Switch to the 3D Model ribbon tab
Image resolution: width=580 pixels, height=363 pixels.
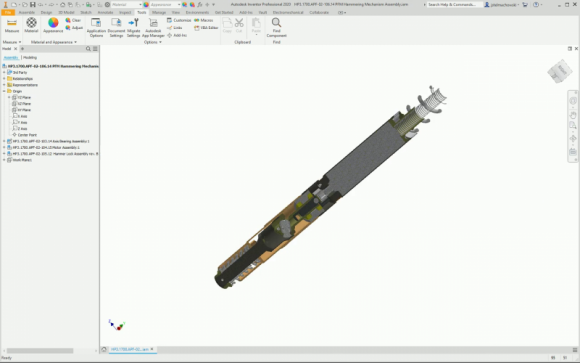pyautogui.click(x=66, y=13)
